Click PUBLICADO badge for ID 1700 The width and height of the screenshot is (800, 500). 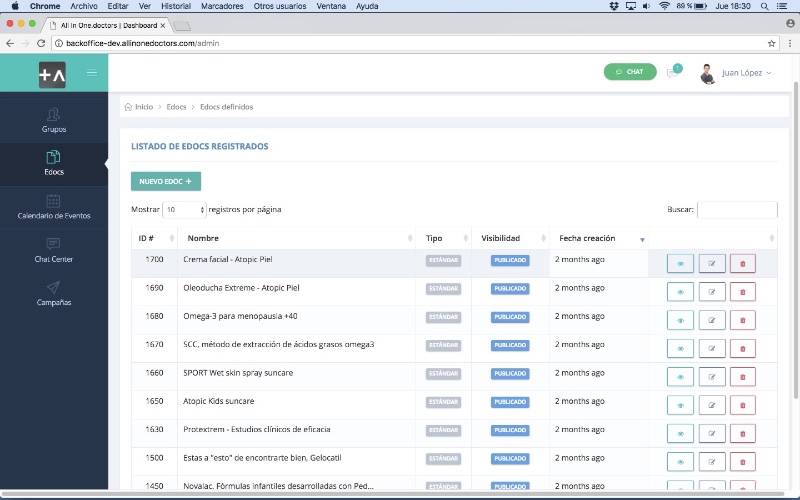coord(510,260)
